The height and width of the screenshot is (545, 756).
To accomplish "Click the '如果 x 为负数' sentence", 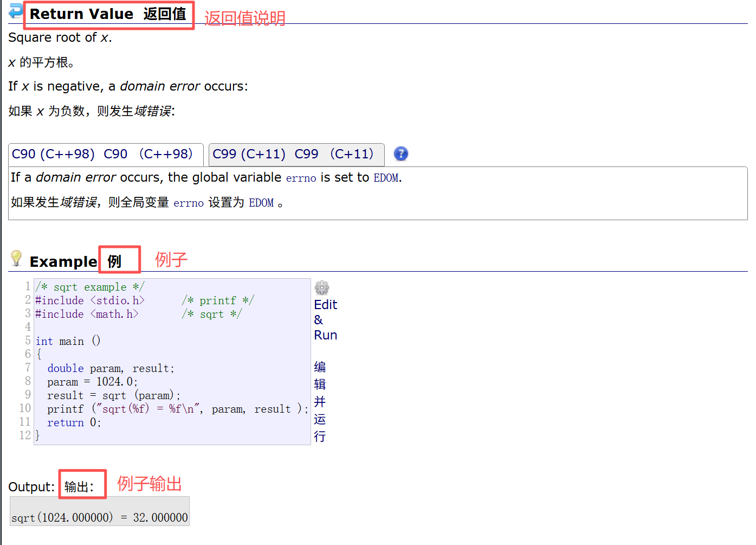I will coord(92,112).
